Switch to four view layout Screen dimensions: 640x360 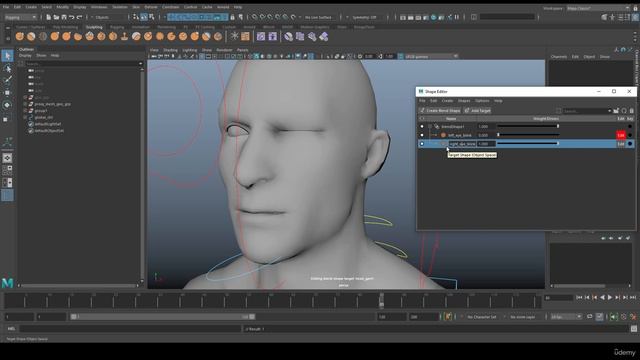click(7, 170)
